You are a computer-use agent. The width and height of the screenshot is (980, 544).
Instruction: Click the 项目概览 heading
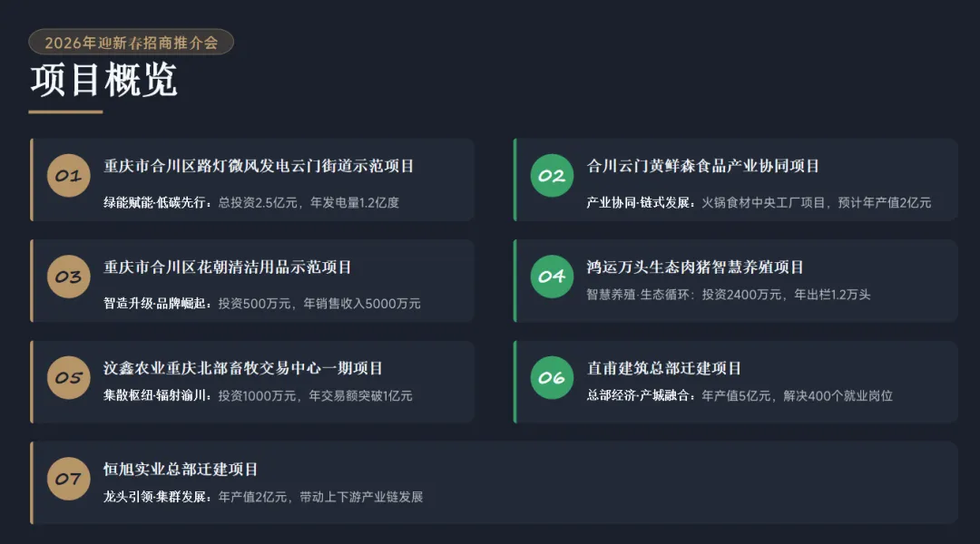(103, 79)
